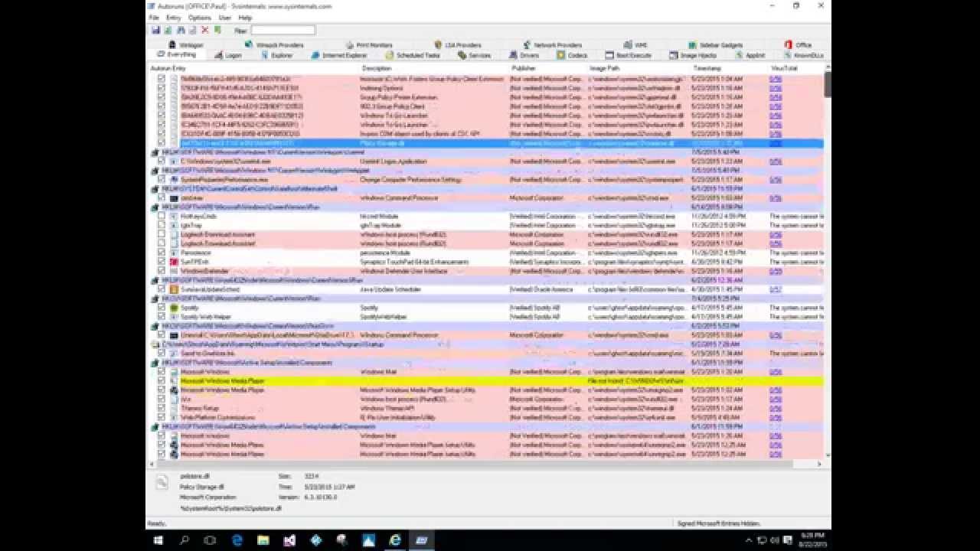This screenshot has height=551, width=980.
Task: Show hidden system tray icons
Action: click(x=749, y=540)
